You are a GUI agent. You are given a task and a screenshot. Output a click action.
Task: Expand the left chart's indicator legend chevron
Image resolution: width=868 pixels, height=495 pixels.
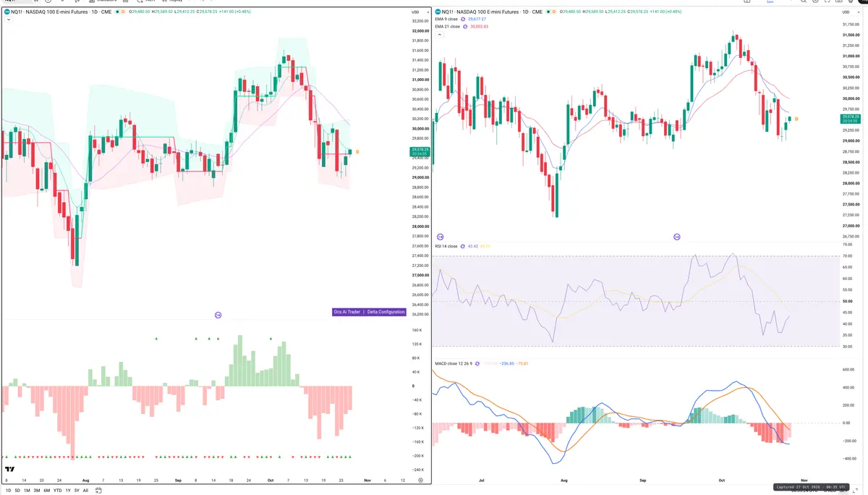pos(7,20)
